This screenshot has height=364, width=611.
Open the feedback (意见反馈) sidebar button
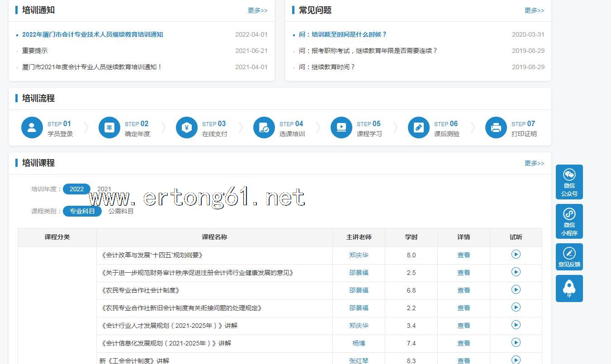click(569, 256)
